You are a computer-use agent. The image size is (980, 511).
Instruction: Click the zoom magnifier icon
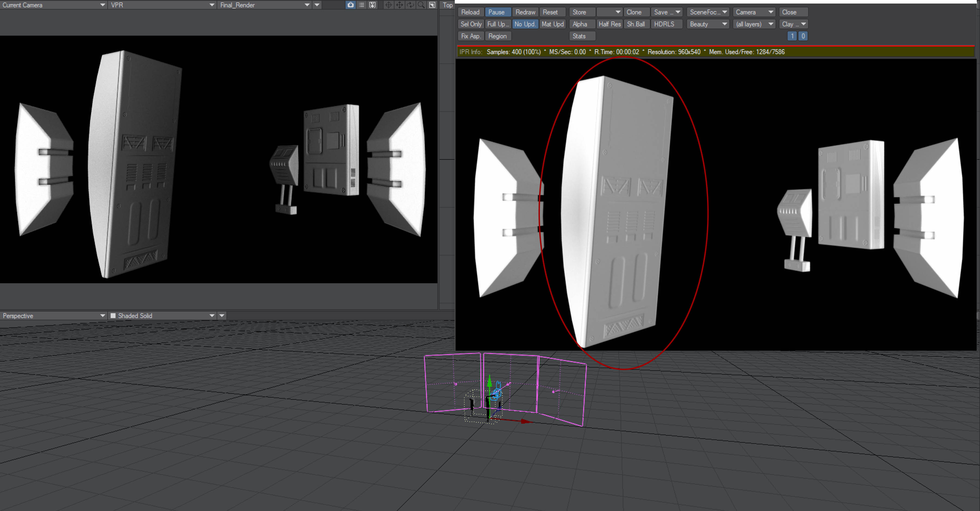pos(421,5)
